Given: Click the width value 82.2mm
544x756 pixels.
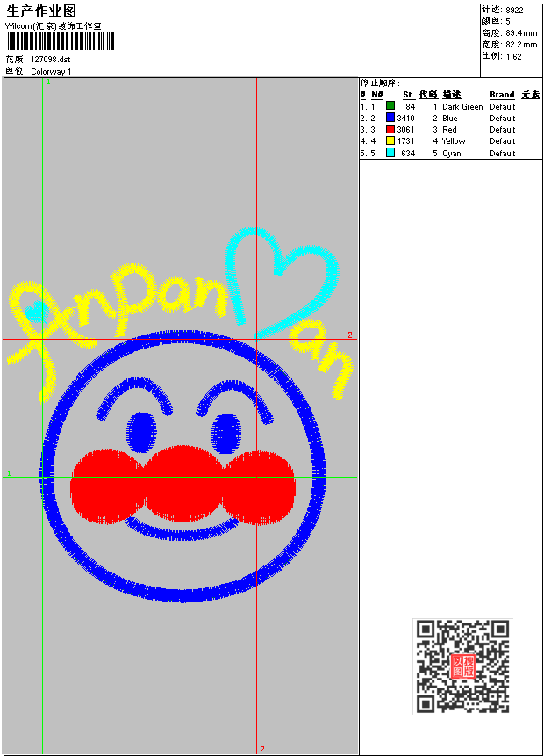Looking at the screenshot, I should (x=521, y=45).
